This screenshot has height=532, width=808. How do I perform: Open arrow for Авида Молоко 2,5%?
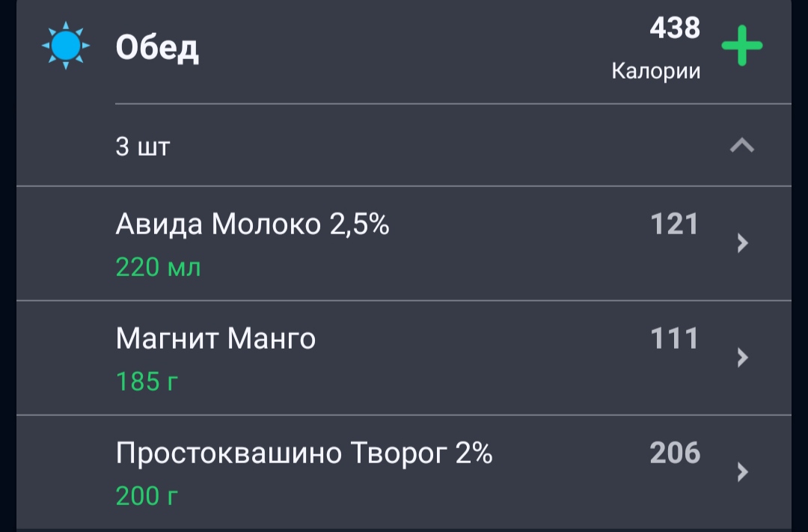point(743,242)
